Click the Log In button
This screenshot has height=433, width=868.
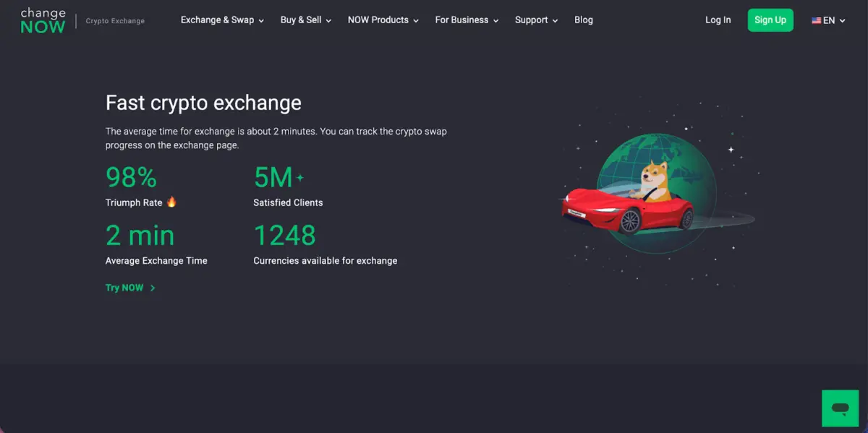click(718, 20)
